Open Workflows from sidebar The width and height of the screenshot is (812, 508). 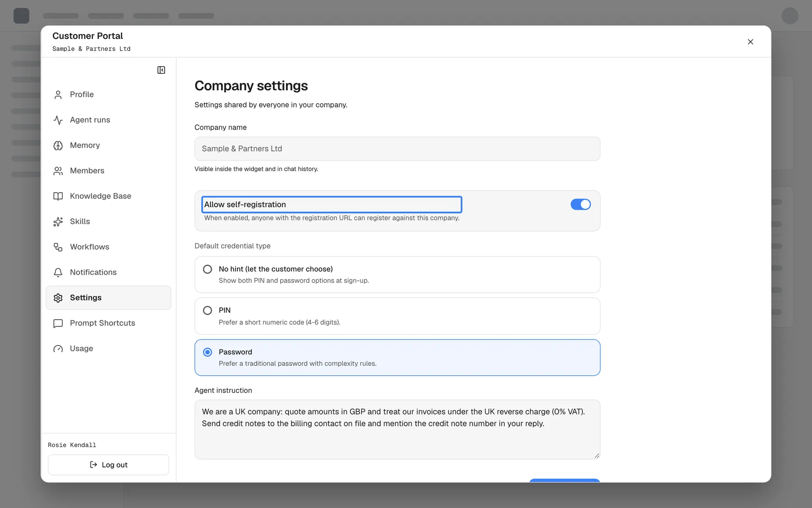(x=108, y=247)
